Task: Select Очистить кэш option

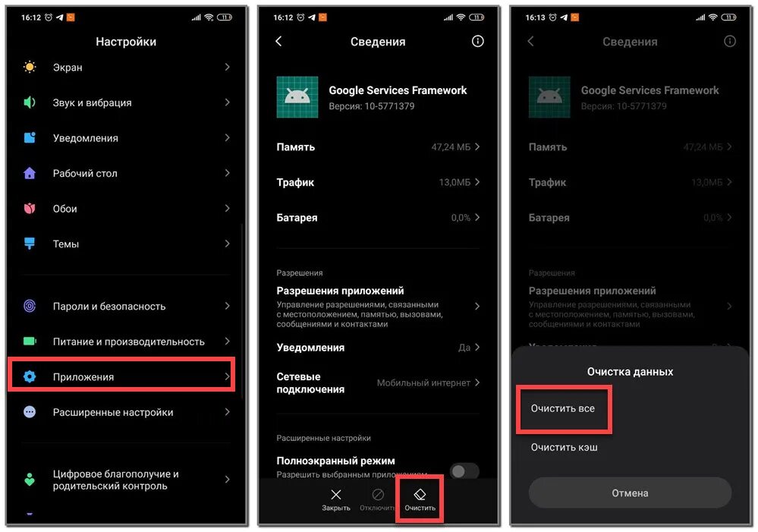Action: coord(565,447)
